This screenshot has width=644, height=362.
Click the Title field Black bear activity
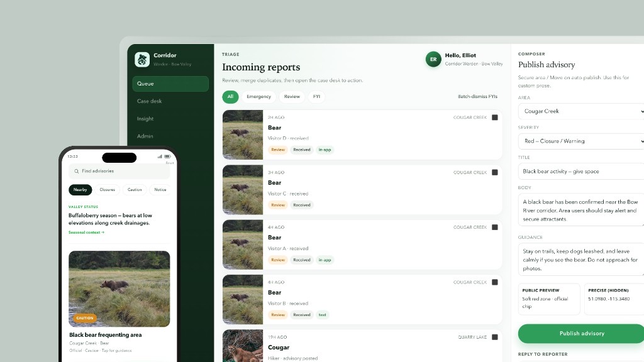[x=581, y=172]
